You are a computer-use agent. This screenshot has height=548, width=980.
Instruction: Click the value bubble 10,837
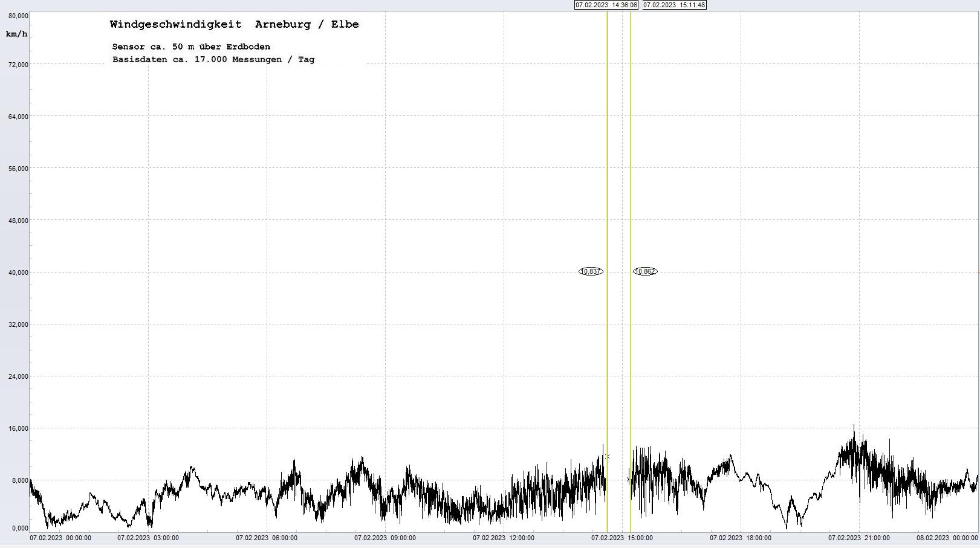tap(591, 271)
